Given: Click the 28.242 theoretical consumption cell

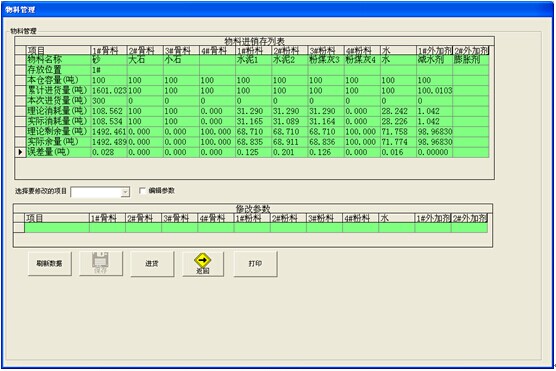Looking at the screenshot, I should pyautogui.click(x=399, y=111).
